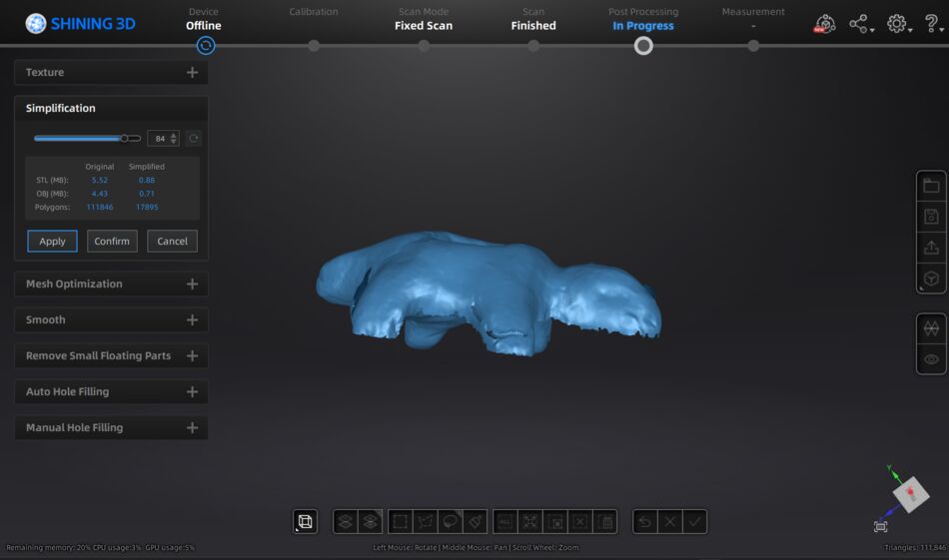
Task: Click the orientation navigation cube
Action: (910, 494)
